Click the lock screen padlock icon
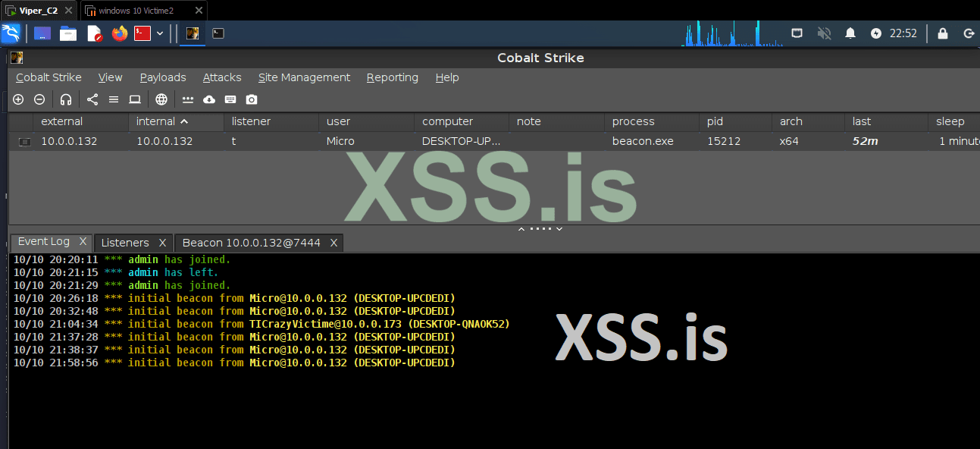This screenshot has width=980, height=449. point(943,33)
